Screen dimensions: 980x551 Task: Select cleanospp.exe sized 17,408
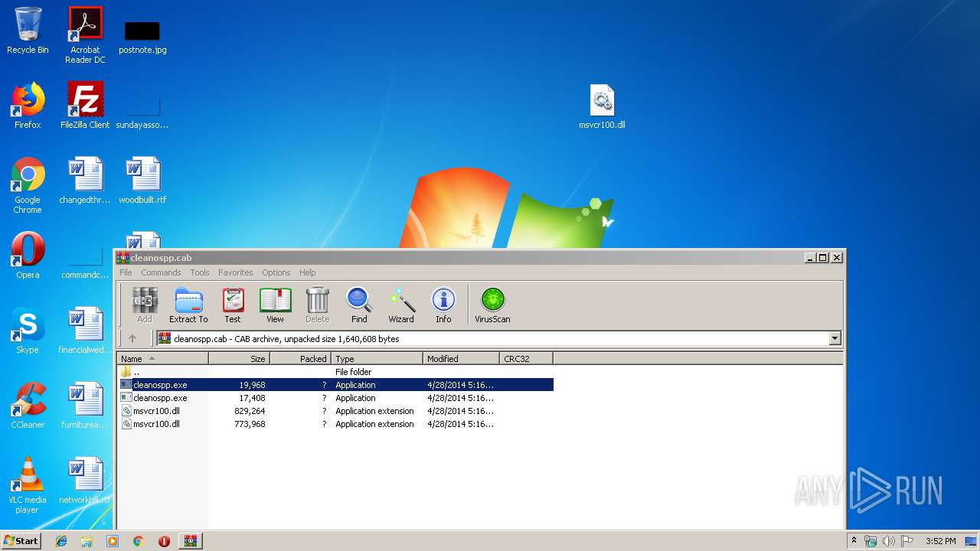335,398
